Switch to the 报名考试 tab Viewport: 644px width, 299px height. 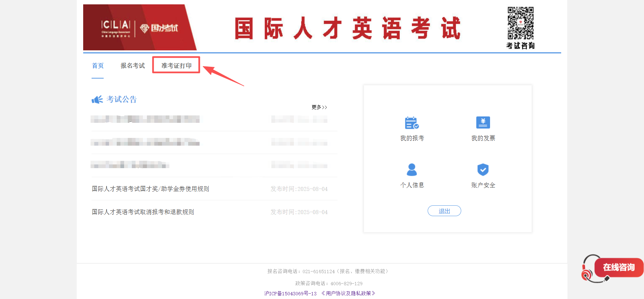point(132,66)
